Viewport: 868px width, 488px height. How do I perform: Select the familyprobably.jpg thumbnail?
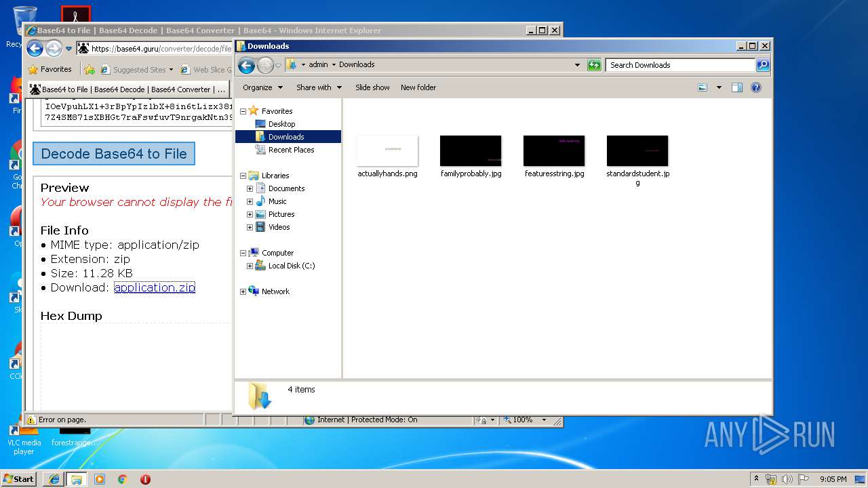[x=471, y=150]
